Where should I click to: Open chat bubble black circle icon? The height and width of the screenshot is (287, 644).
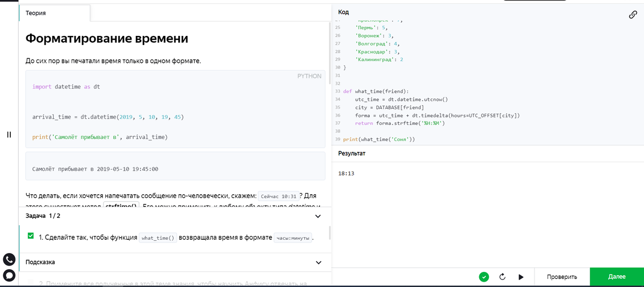point(9,275)
